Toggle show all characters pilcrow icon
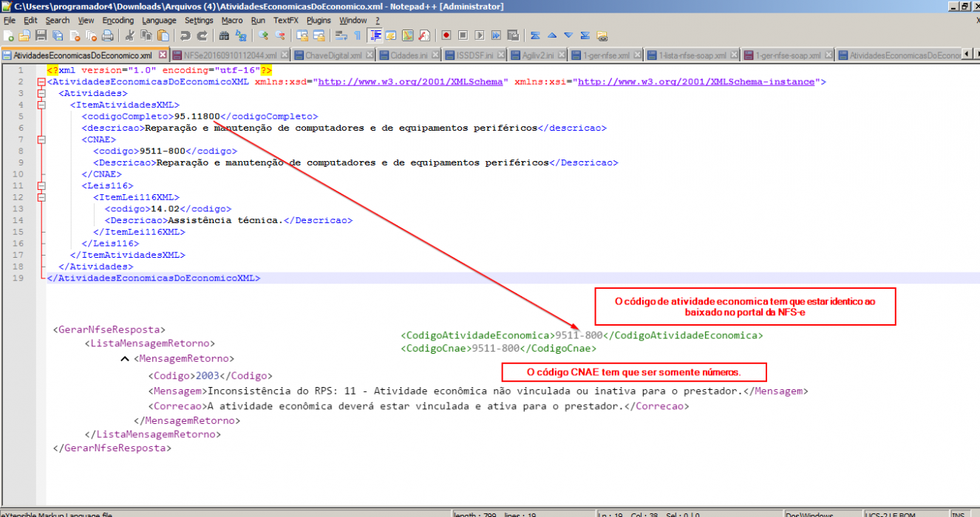Image resolution: width=980 pixels, height=517 pixels. pyautogui.click(x=357, y=35)
